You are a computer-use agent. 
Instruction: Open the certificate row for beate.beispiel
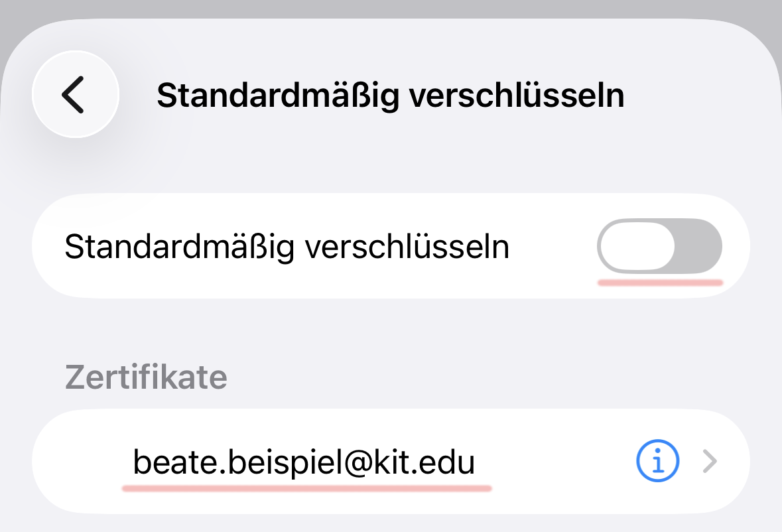(304, 462)
